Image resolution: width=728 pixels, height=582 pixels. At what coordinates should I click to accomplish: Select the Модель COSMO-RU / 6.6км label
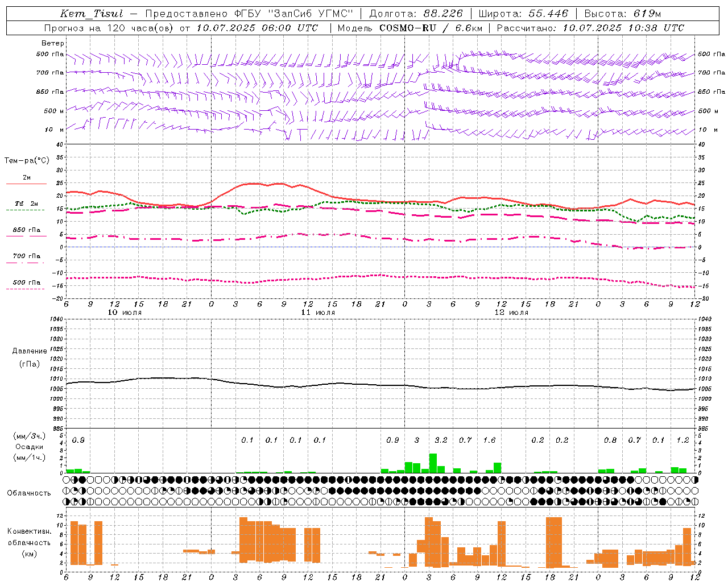(409, 28)
